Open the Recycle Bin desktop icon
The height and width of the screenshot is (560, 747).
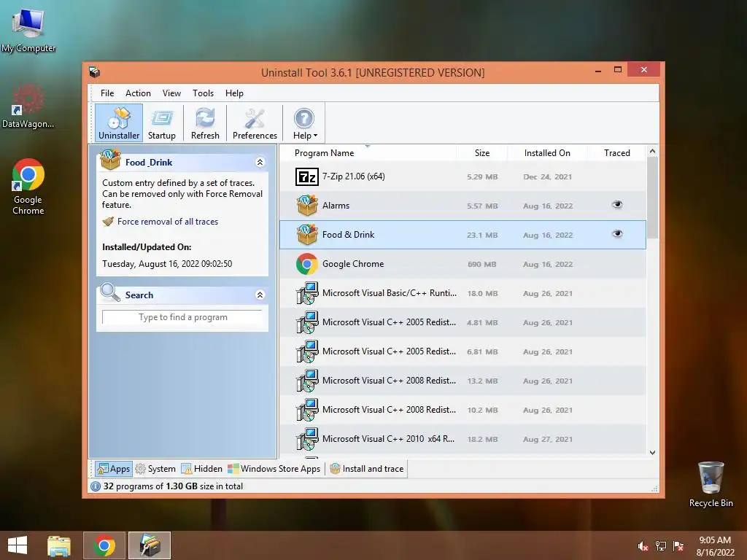point(711,484)
